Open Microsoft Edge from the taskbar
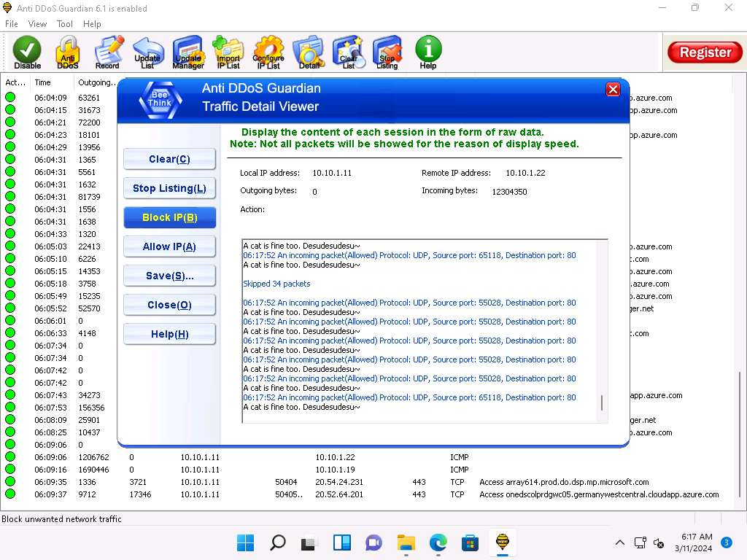Image resolution: width=747 pixels, height=560 pixels. point(438,542)
